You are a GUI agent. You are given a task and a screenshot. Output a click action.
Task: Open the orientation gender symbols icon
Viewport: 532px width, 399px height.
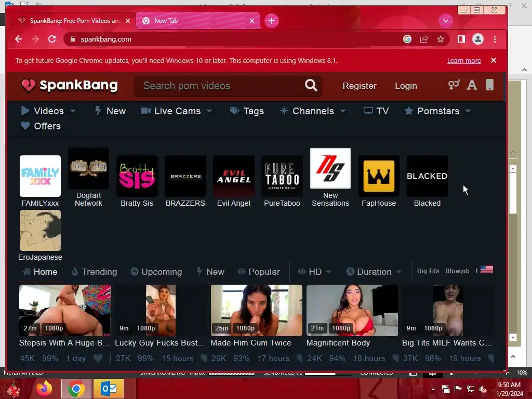(454, 85)
